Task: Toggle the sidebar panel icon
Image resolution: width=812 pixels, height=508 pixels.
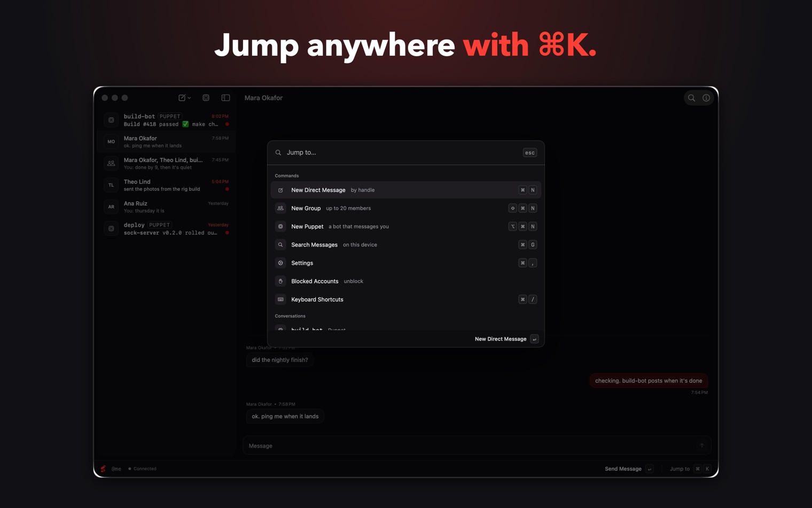Action: (225, 98)
